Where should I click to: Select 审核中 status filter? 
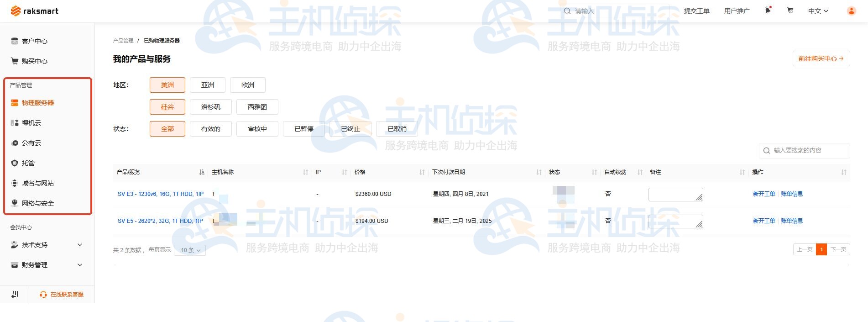(x=257, y=129)
